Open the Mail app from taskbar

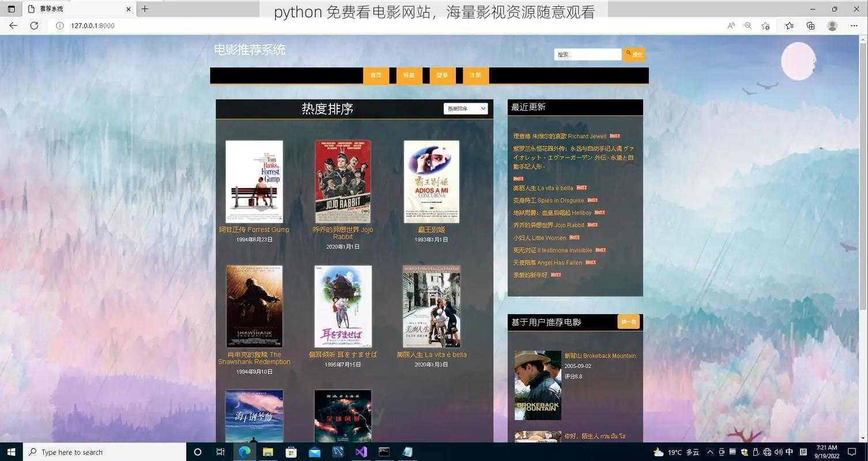pyautogui.click(x=314, y=452)
